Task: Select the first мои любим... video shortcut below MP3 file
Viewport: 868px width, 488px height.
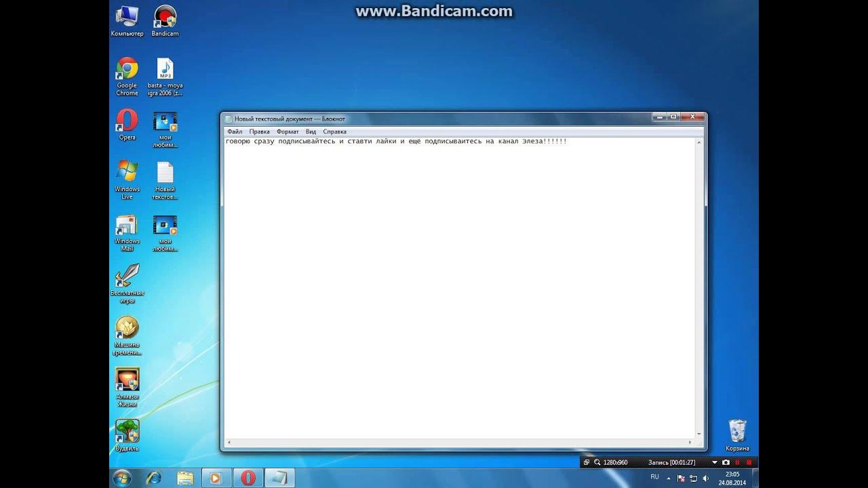Action: 165,129
